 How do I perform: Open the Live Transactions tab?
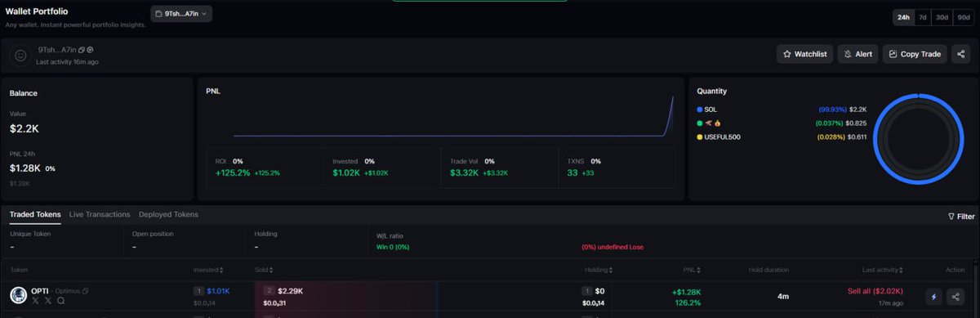[x=100, y=214]
